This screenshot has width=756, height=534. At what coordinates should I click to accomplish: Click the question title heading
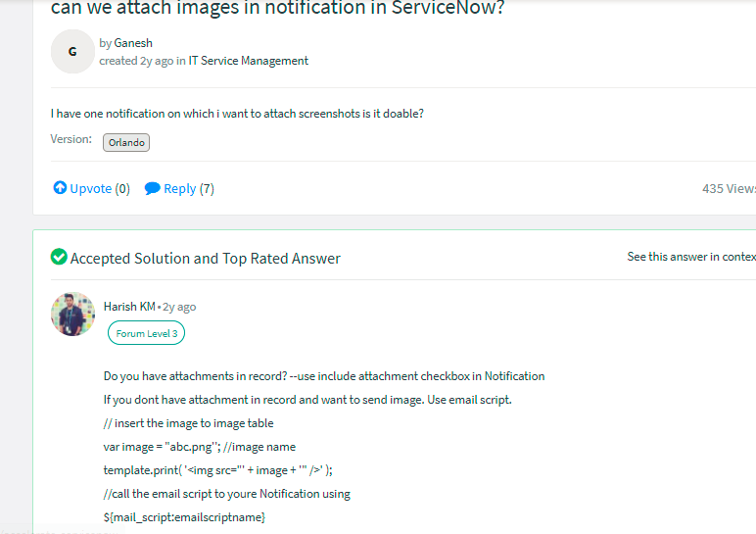tap(278, 8)
